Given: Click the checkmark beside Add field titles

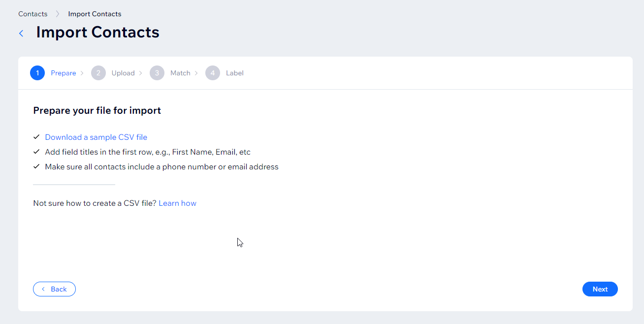Looking at the screenshot, I should click(x=36, y=152).
